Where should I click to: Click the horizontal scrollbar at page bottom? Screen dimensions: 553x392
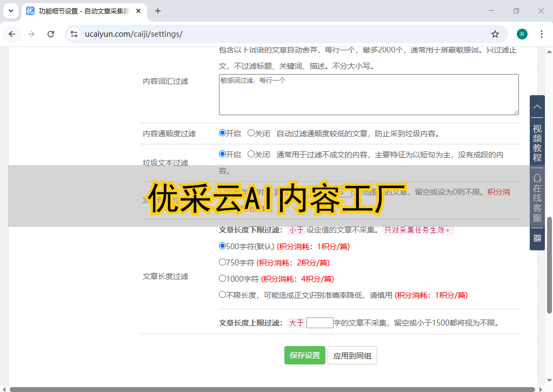coord(270,389)
